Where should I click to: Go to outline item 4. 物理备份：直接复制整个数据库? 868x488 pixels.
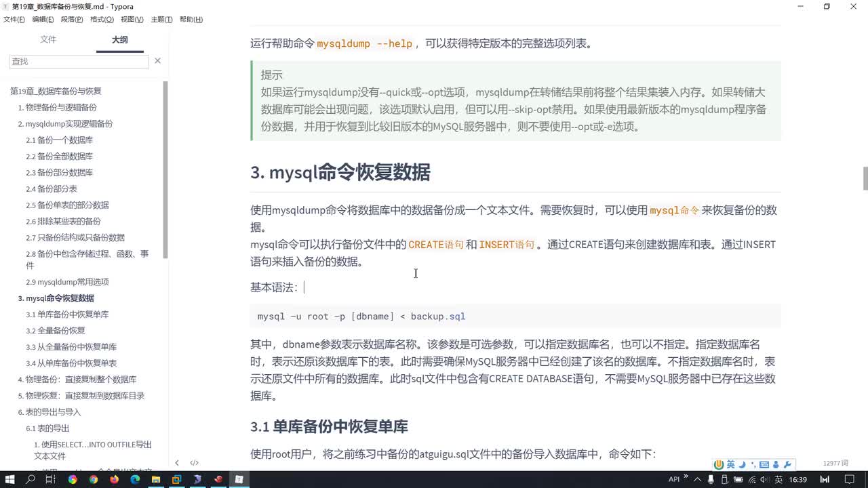[x=77, y=379]
